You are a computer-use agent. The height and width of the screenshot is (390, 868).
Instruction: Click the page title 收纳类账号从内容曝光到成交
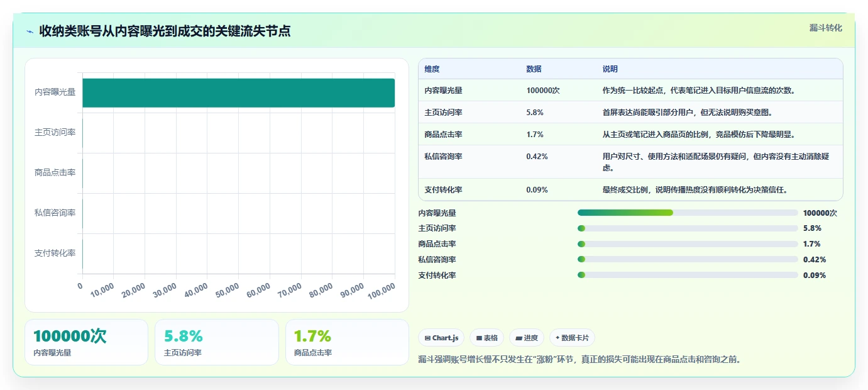pos(165,31)
